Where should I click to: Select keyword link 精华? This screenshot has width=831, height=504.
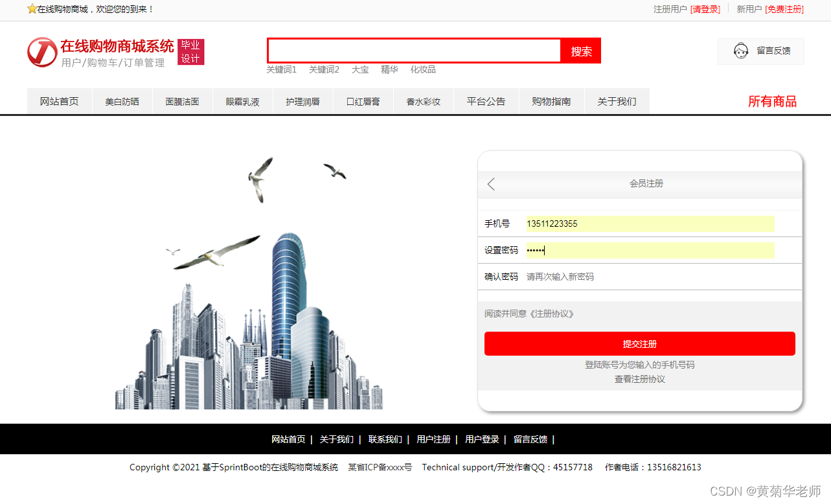point(389,69)
